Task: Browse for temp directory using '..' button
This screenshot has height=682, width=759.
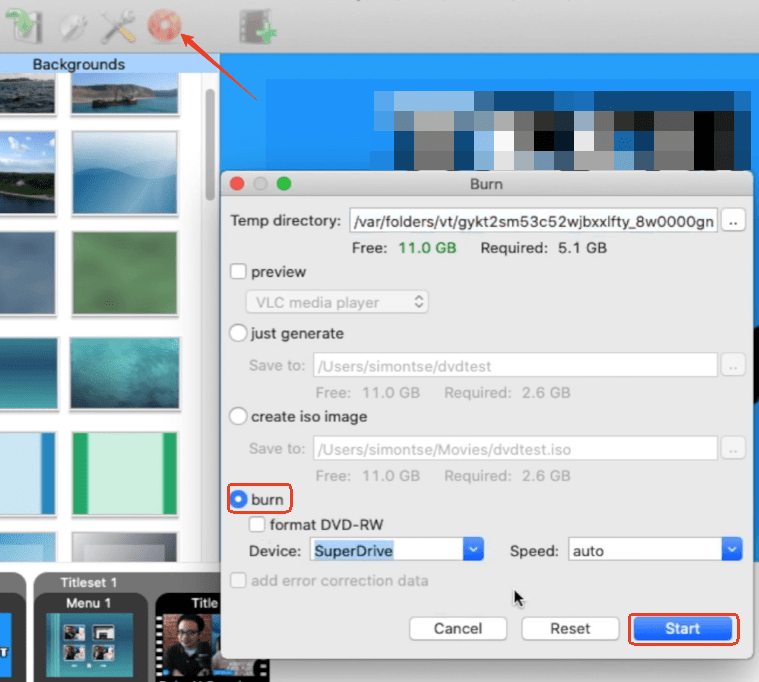Action: [x=733, y=221]
